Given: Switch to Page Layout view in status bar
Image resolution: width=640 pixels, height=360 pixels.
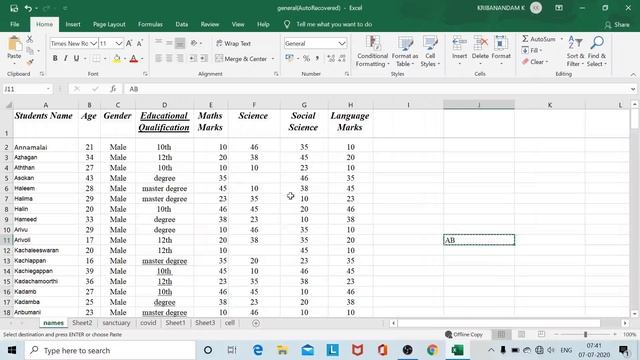Looking at the screenshot, I should pos(521,334).
